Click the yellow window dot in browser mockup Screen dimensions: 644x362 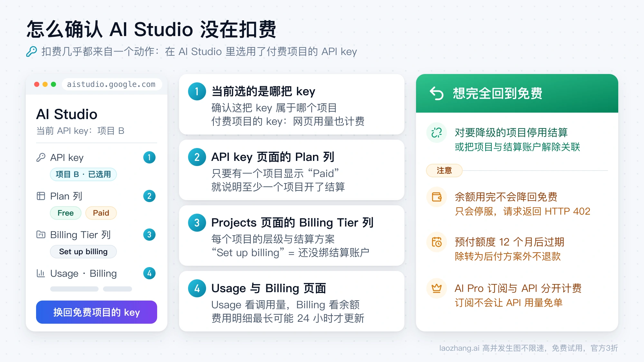(45, 84)
